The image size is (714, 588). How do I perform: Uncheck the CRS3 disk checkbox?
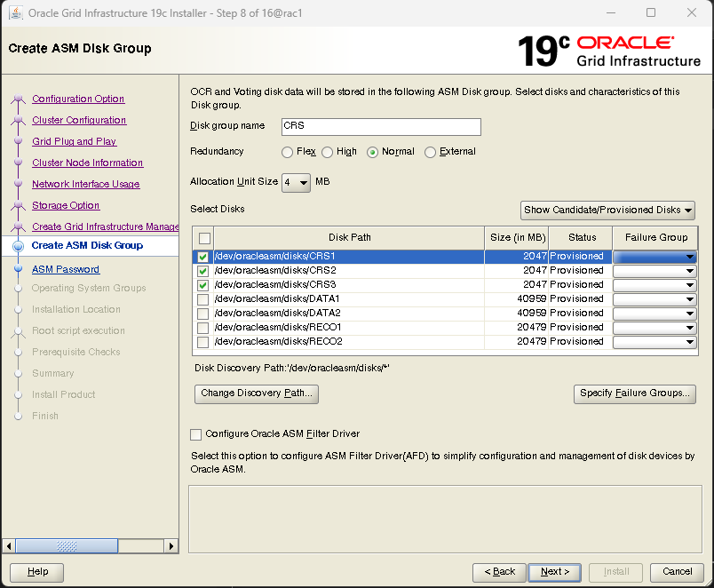pyautogui.click(x=203, y=285)
